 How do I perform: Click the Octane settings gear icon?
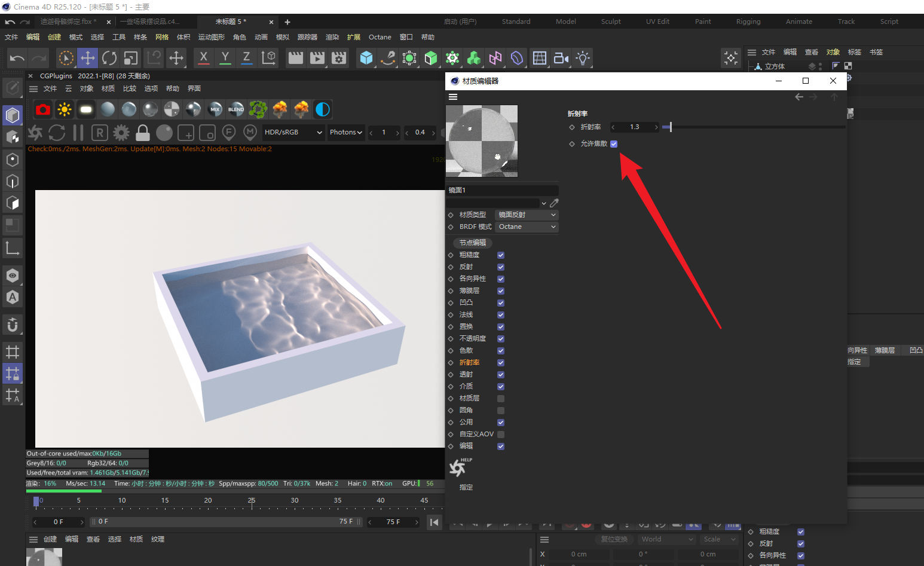click(121, 132)
